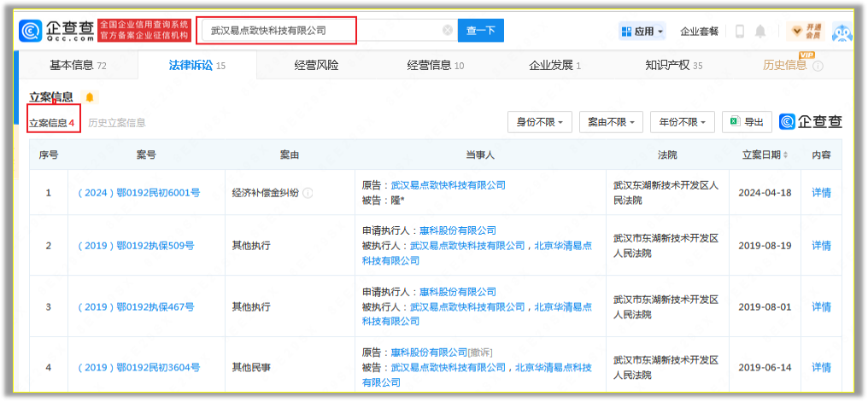Switch to the 企业发展 tab
Viewport: 868px width, 402px height.
[x=554, y=65]
